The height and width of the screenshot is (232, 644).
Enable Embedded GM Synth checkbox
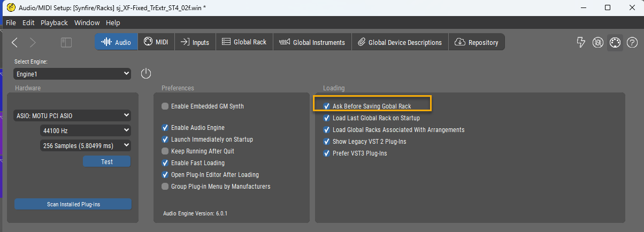coord(165,106)
